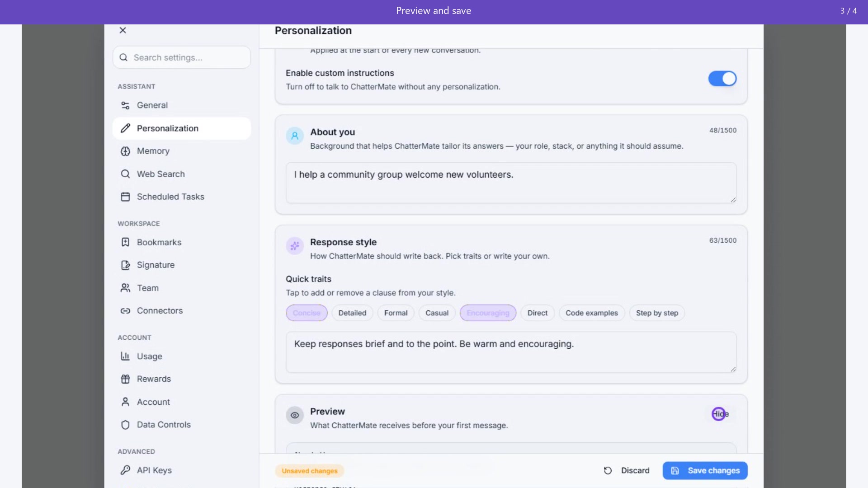Viewport: 868px width, 488px height.
Task: Click the 48/1500 character counter
Action: point(722,130)
